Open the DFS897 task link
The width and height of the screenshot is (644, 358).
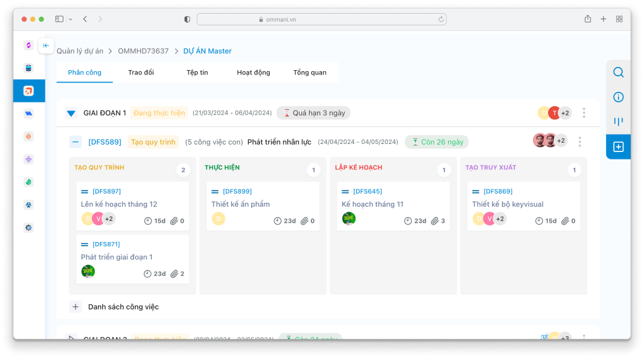coord(106,191)
